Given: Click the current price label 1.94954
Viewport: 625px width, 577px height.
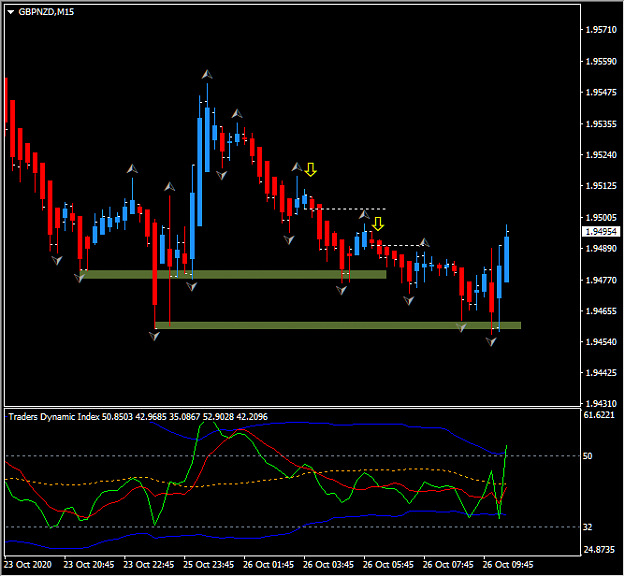Looking at the screenshot, I should (602, 232).
